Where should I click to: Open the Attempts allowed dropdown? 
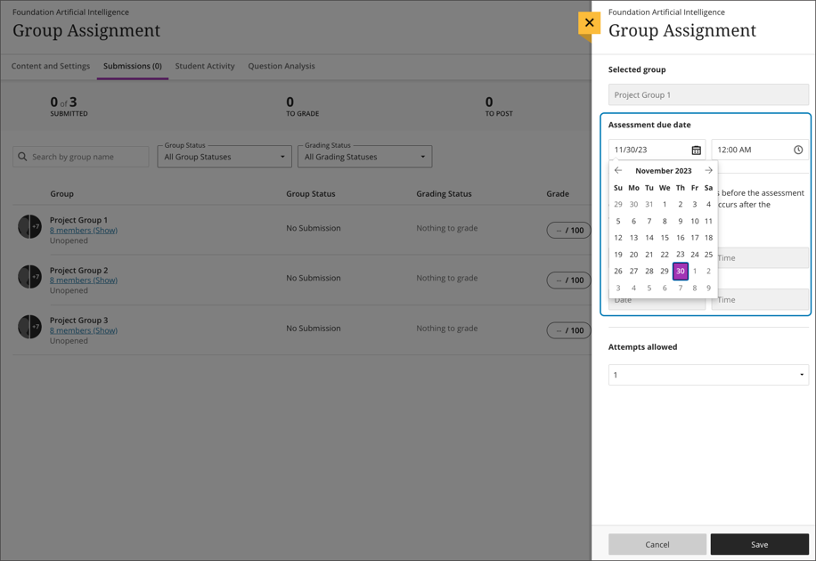(x=708, y=375)
